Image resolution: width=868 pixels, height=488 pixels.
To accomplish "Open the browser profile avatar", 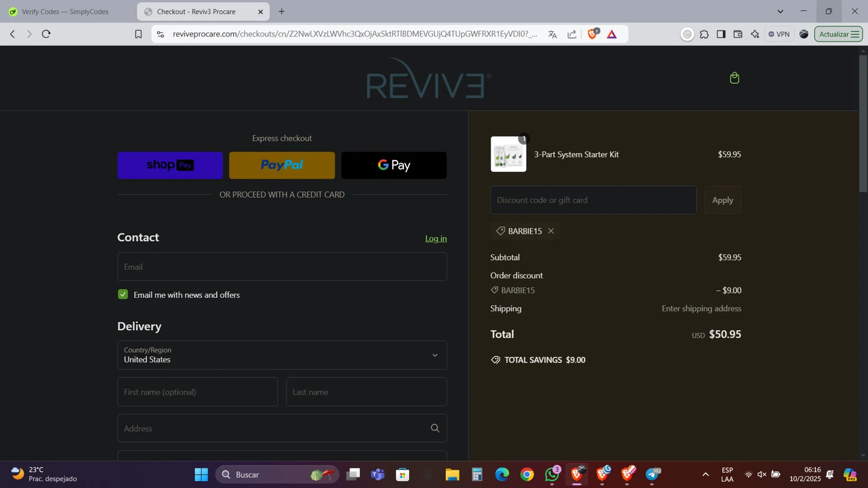I will click(x=804, y=34).
